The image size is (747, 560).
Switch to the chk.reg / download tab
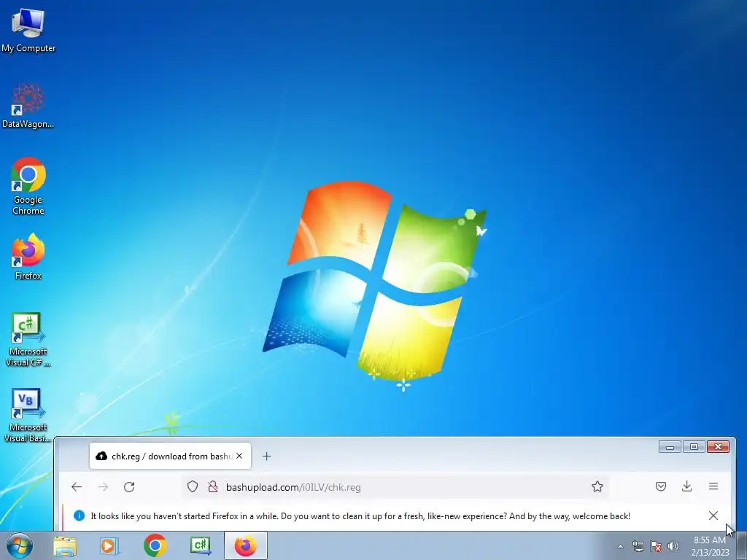pyautogui.click(x=170, y=456)
